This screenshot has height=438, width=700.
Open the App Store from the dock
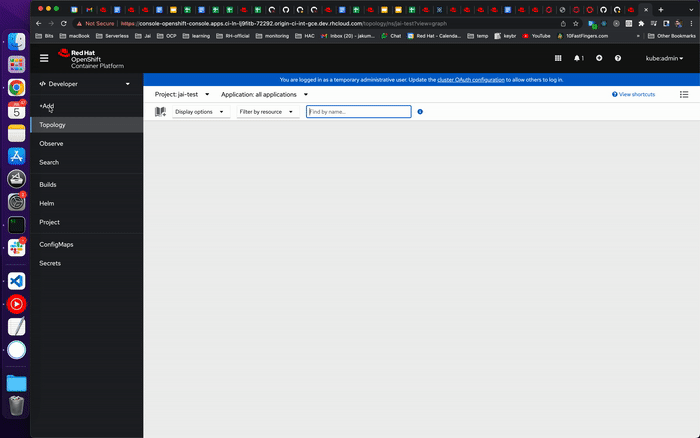[17, 156]
